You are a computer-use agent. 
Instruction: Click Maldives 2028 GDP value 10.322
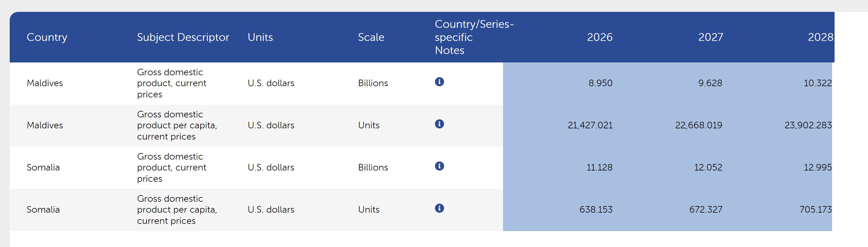[818, 83]
